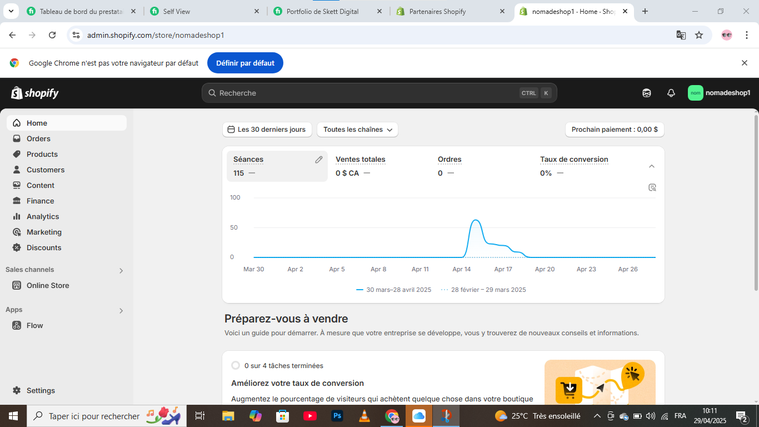Bookmark this page with star icon
759x427 pixels.
[x=699, y=35]
